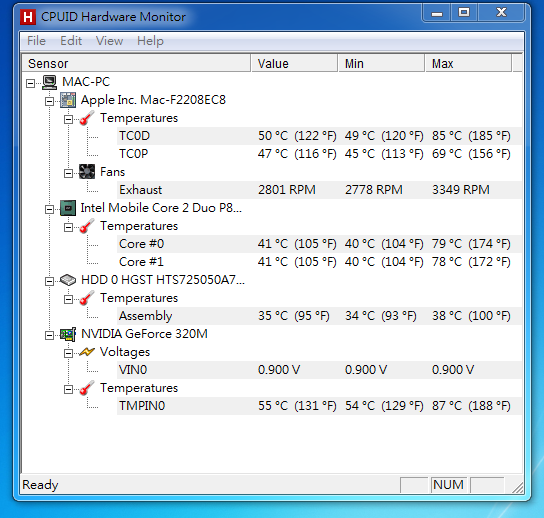Click the HDD 0 HGST HTS725050A7 label
Image resolution: width=544 pixels, height=518 pixels.
click(163, 280)
